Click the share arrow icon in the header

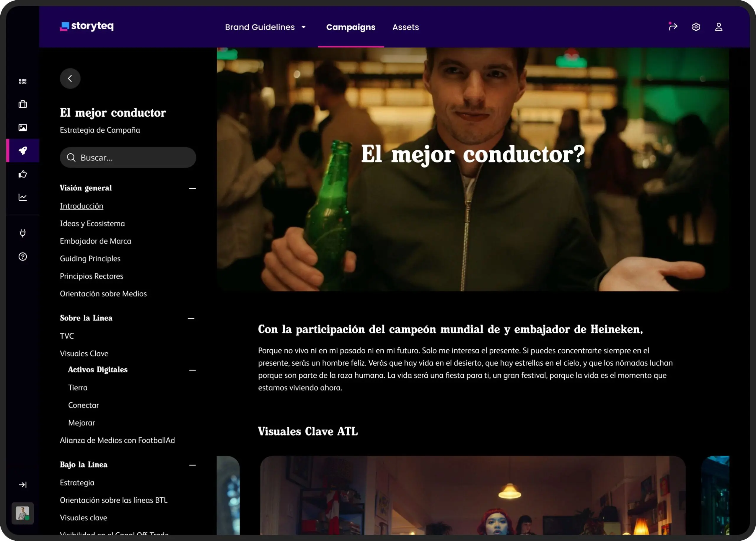pos(673,26)
